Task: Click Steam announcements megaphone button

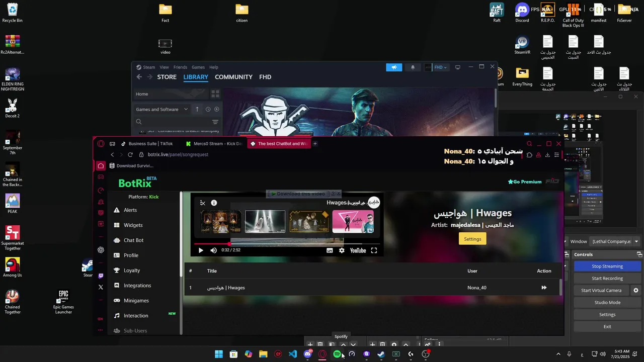Action: 394,67
